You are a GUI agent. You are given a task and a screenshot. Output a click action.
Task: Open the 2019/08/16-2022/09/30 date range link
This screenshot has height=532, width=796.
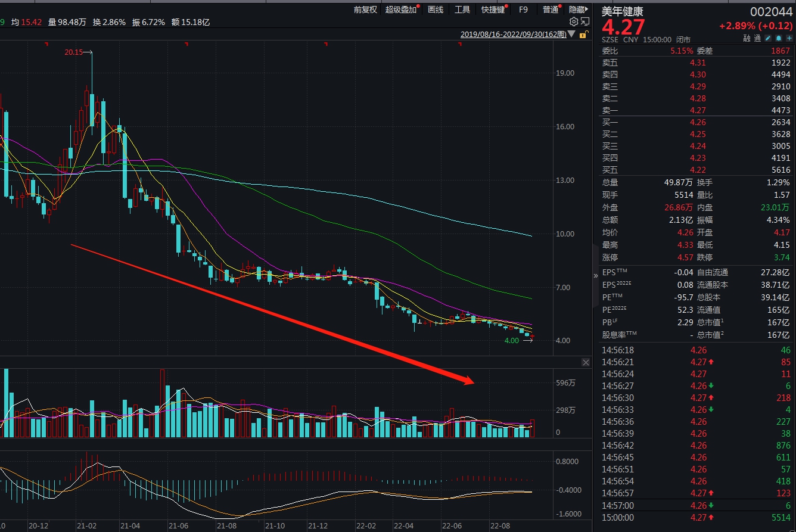(x=513, y=35)
